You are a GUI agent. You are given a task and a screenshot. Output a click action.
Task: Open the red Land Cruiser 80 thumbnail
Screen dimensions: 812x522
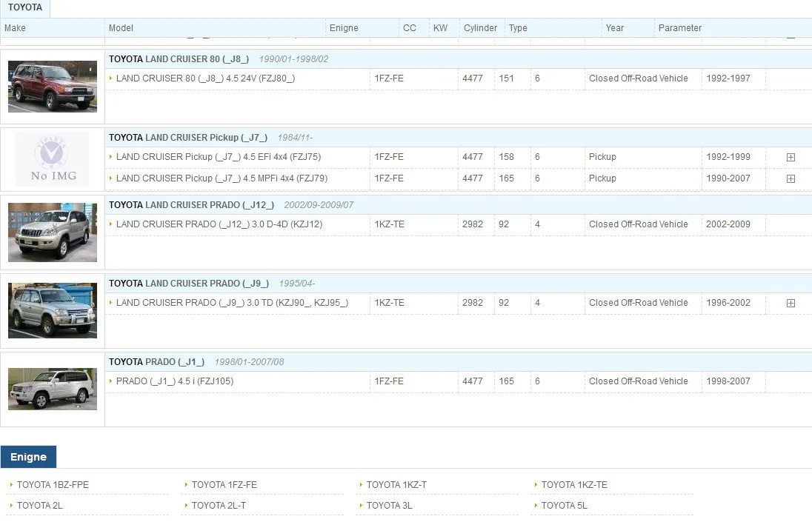coord(53,87)
